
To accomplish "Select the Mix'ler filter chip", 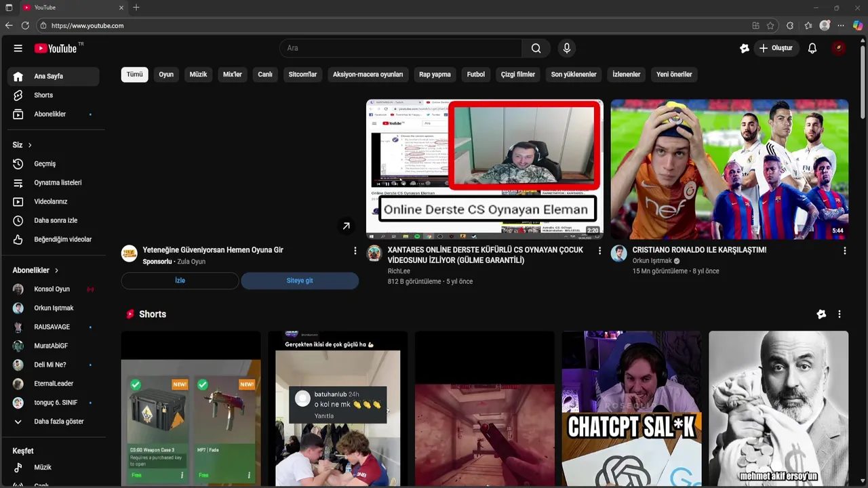I will coord(233,75).
